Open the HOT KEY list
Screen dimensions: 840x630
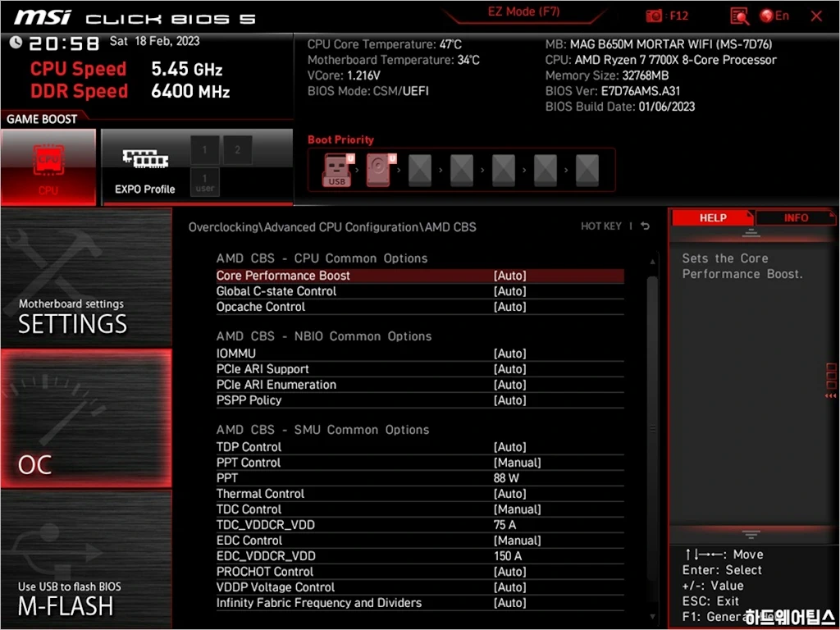coord(601,226)
